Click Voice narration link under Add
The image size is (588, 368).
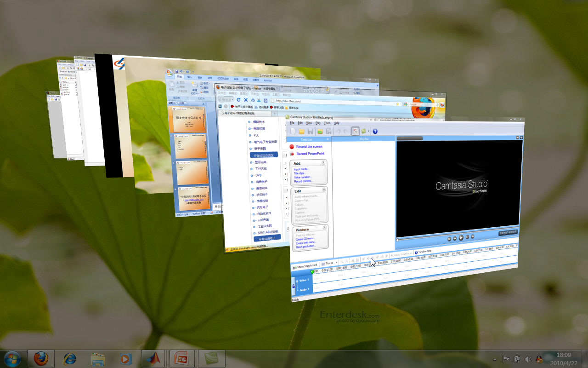point(303,177)
